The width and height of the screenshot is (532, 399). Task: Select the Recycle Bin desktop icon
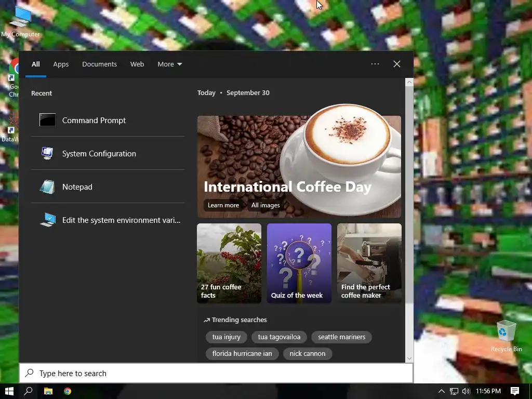point(506,336)
